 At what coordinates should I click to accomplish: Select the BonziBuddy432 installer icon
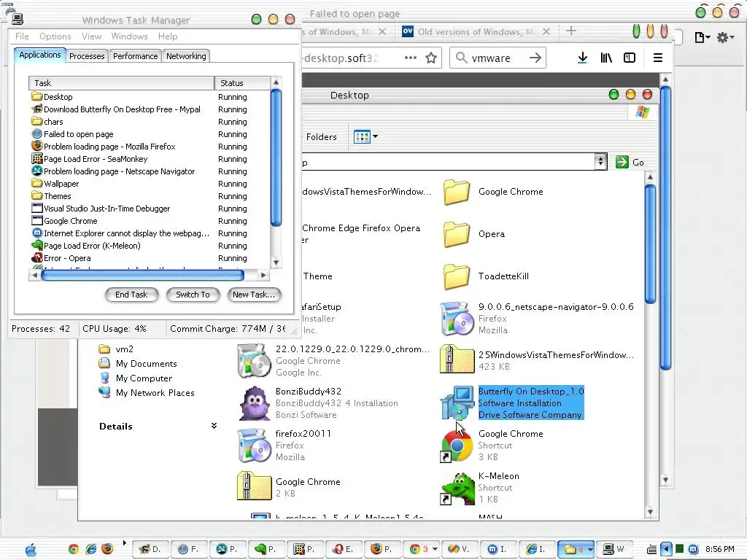tap(254, 402)
